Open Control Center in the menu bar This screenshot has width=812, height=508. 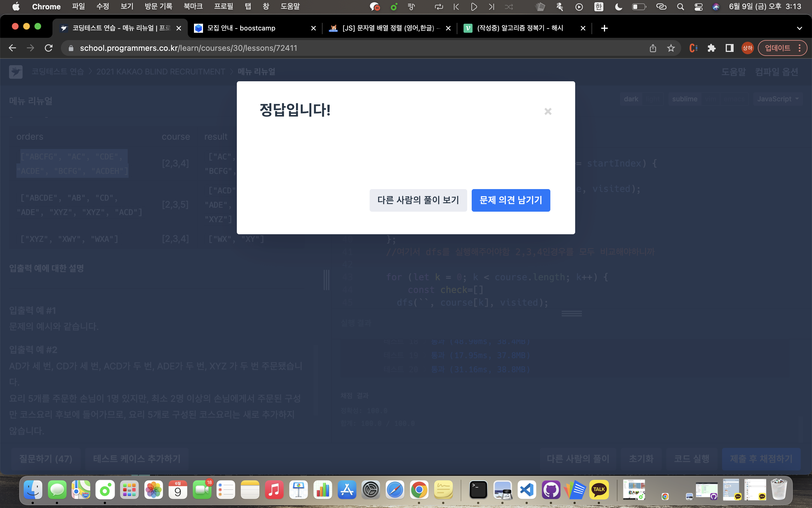698,7
